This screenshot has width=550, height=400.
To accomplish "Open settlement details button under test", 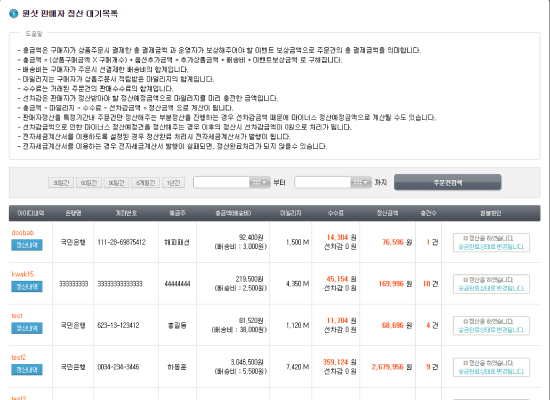I will (x=27, y=328).
